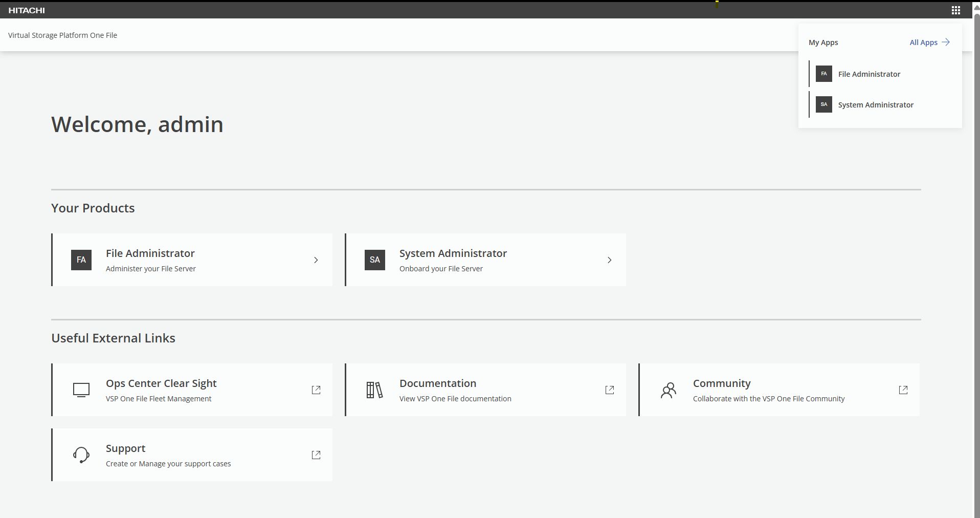Expand File Administrator card chevron
Viewport: 980px width, 518px height.
pyautogui.click(x=316, y=260)
